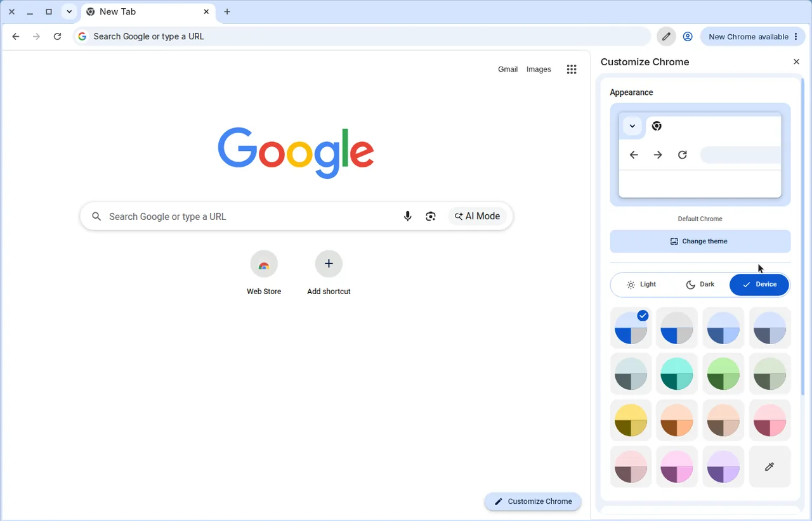
Task: Open the profile avatar icon in the toolbar
Action: click(x=688, y=37)
